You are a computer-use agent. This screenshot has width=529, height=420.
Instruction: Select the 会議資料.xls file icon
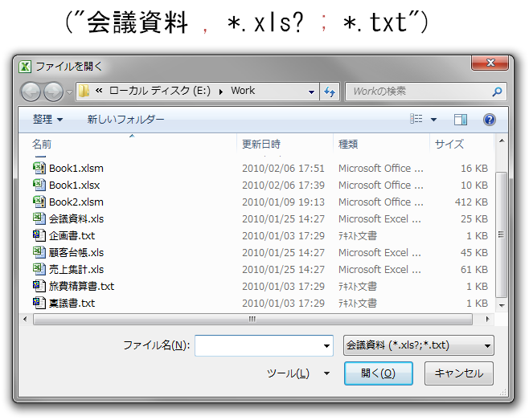pos(39,218)
